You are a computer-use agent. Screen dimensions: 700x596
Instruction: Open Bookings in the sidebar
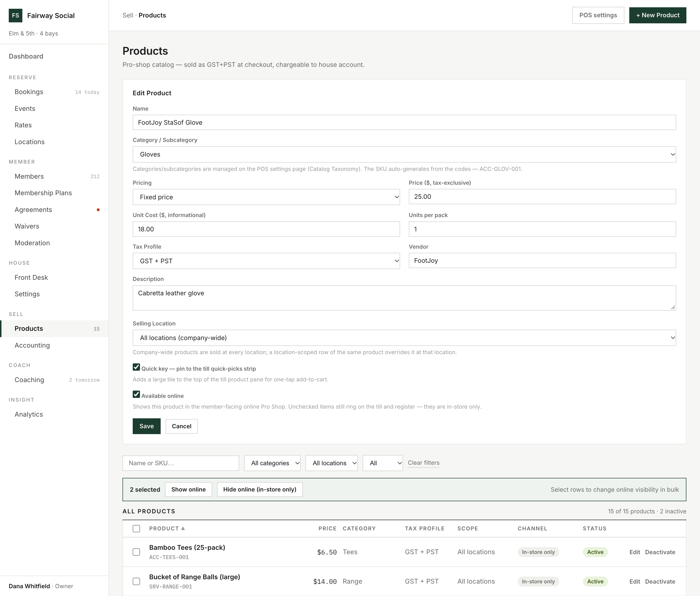pos(54,92)
